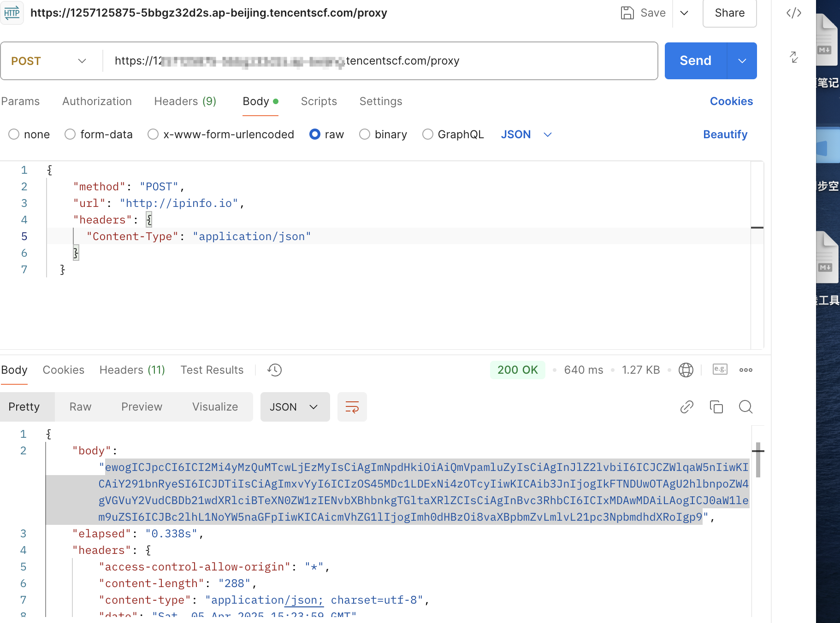This screenshot has width=840, height=623.
Task: Switch to the Authorization tab
Action: tap(97, 101)
